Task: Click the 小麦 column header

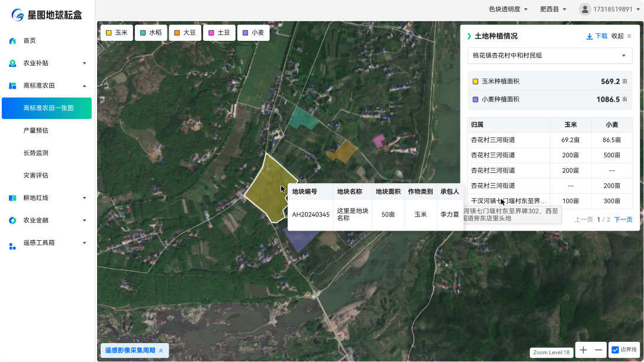Action: click(x=611, y=125)
